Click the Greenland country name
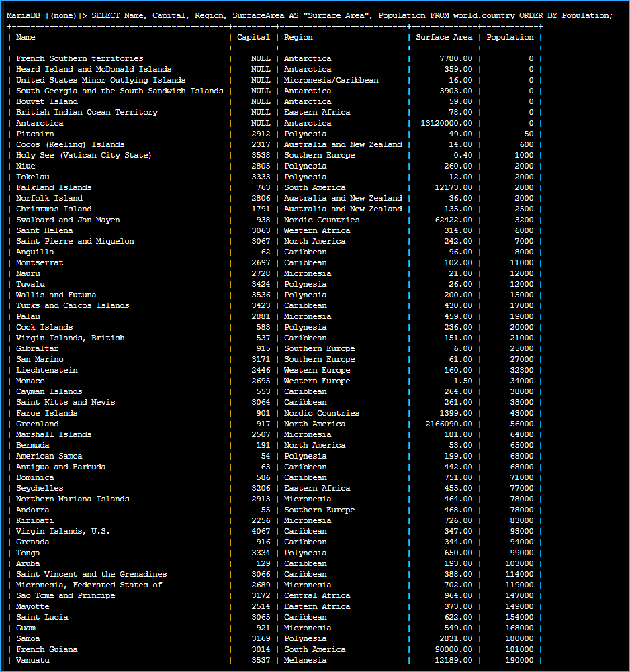 pyautogui.click(x=36, y=424)
